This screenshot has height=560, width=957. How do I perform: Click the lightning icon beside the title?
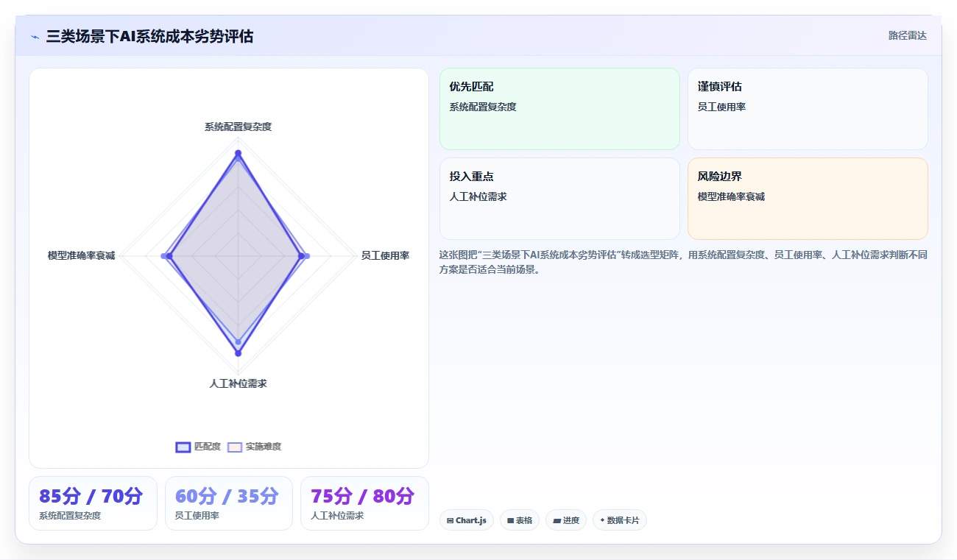point(35,36)
